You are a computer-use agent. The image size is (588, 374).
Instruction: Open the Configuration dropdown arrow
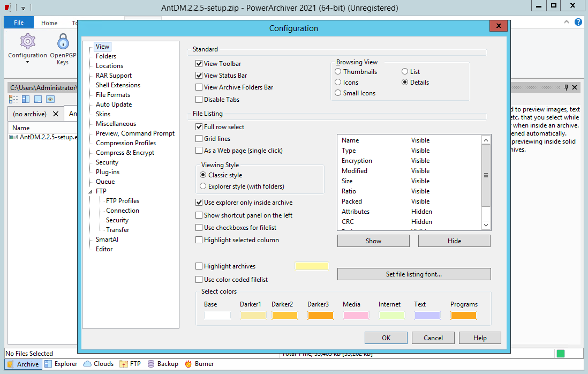click(27, 62)
